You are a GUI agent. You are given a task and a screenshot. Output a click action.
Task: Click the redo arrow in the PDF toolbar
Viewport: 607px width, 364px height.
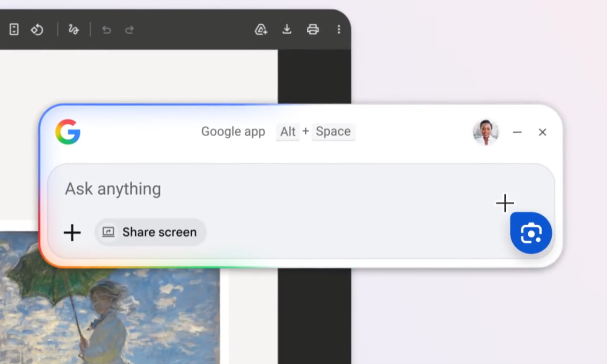coord(129,30)
